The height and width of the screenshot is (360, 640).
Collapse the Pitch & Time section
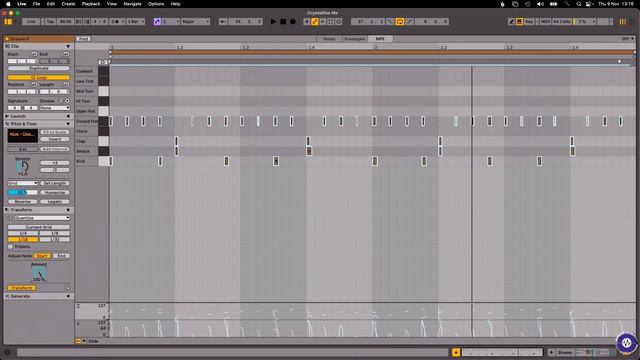[x=68, y=124]
